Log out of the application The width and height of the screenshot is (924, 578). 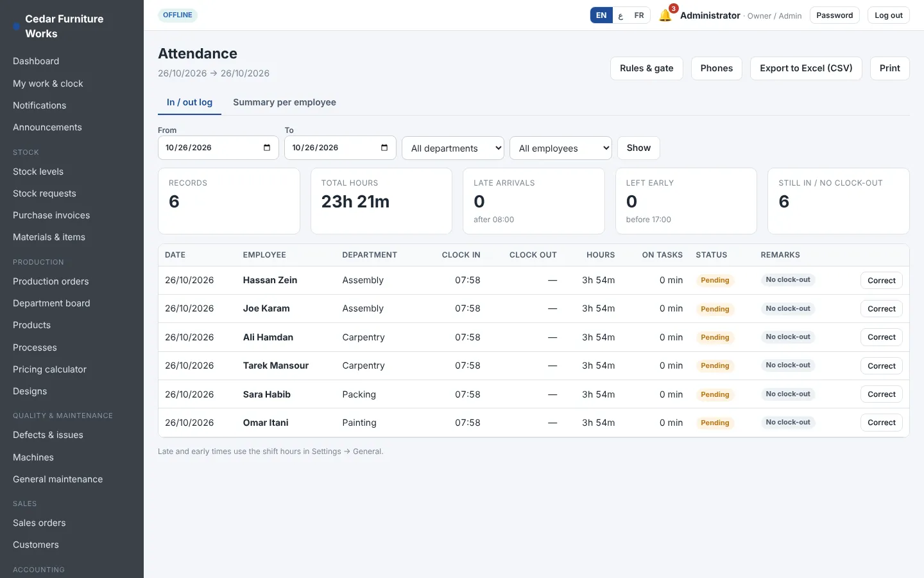(x=889, y=15)
